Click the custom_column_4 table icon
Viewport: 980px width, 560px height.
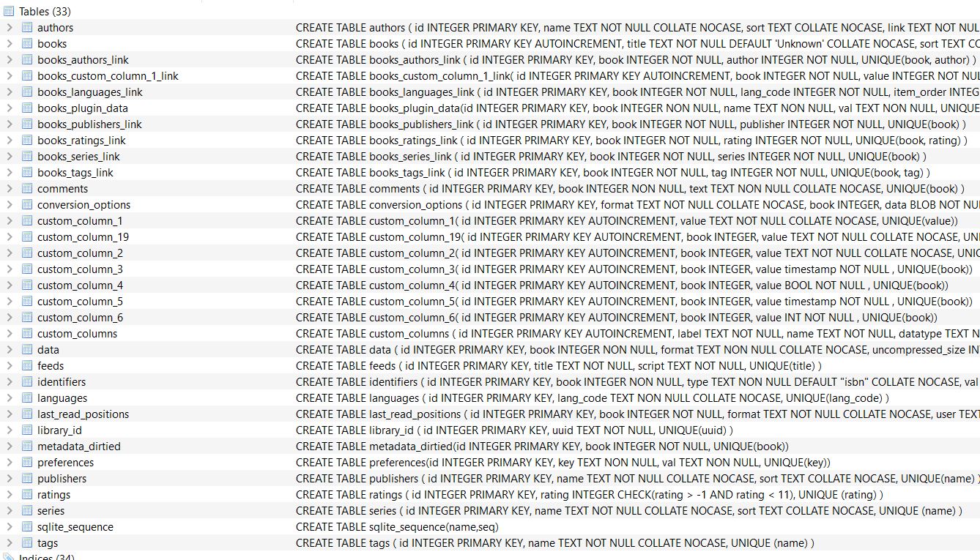tap(27, 285)
